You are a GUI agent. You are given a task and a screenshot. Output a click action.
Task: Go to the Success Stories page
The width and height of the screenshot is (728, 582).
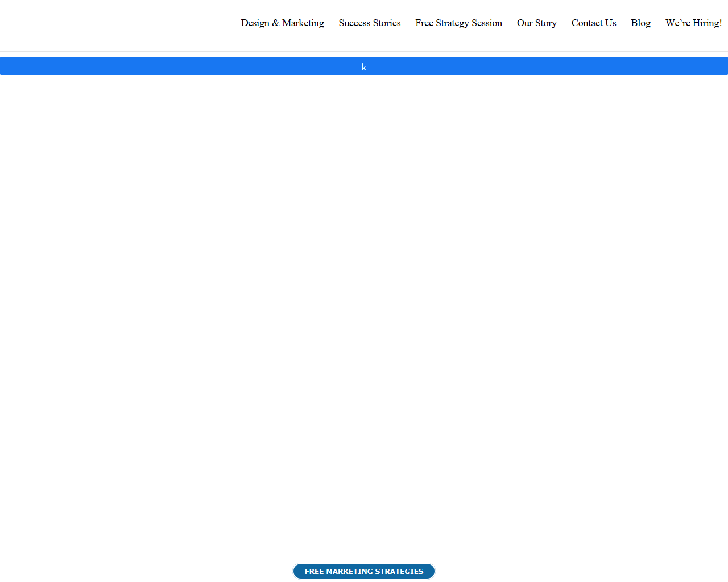(x=370, y=23)
